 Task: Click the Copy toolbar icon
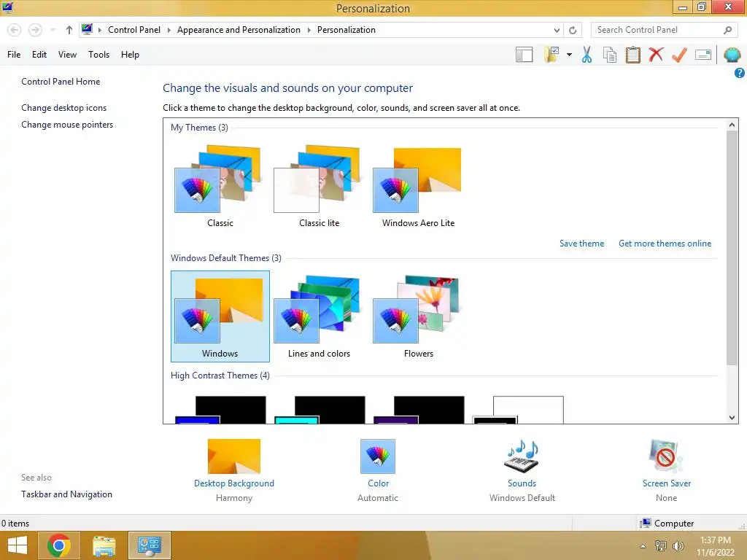[610, 55]
